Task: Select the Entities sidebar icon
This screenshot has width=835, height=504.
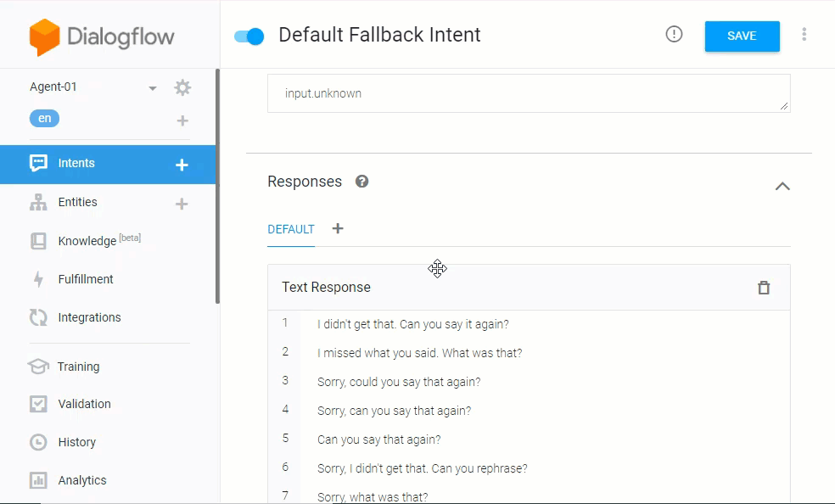Action: 38,202
